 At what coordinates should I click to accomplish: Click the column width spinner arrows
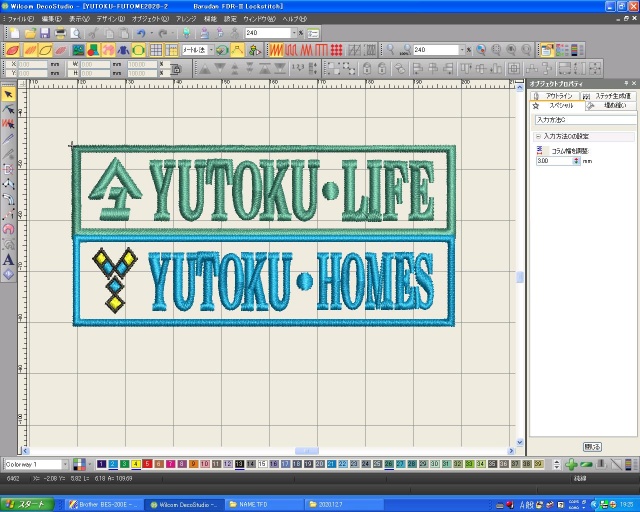(576, 161)
